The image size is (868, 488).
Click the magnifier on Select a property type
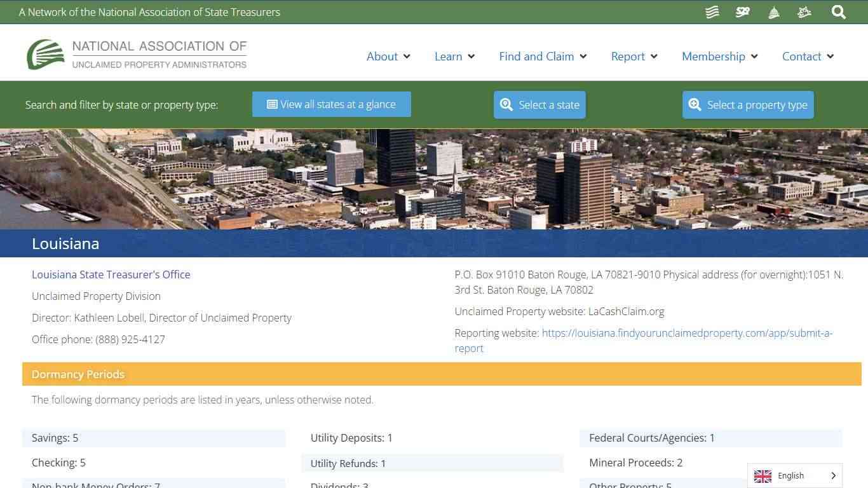(x=695, y=104)
